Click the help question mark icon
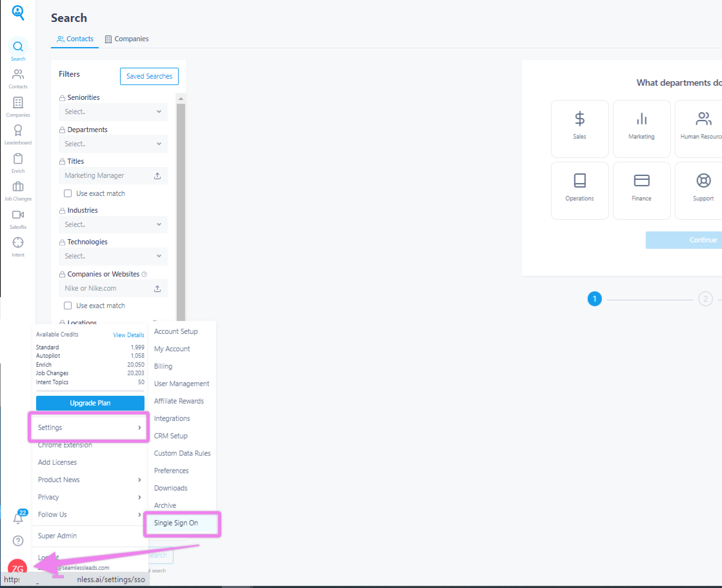 coord(17,540)
